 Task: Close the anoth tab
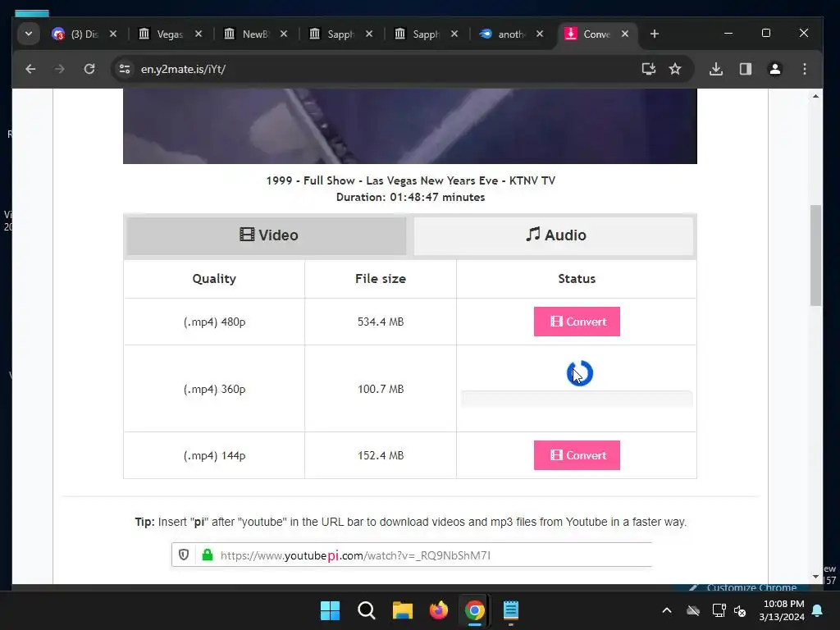(540, 34)
